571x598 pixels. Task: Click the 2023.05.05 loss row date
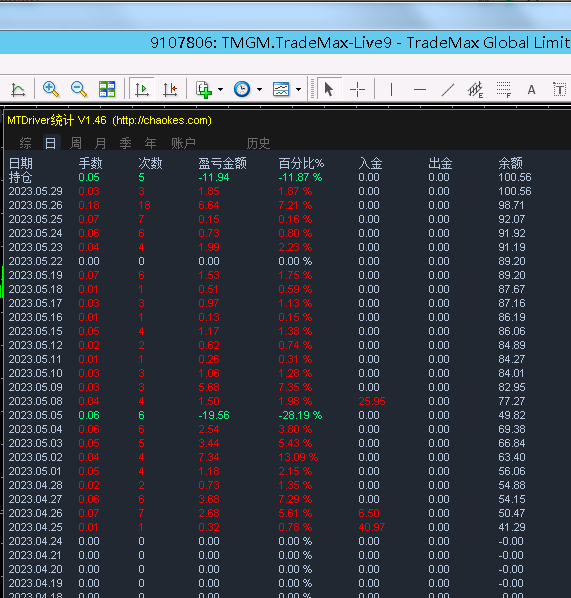35,415
